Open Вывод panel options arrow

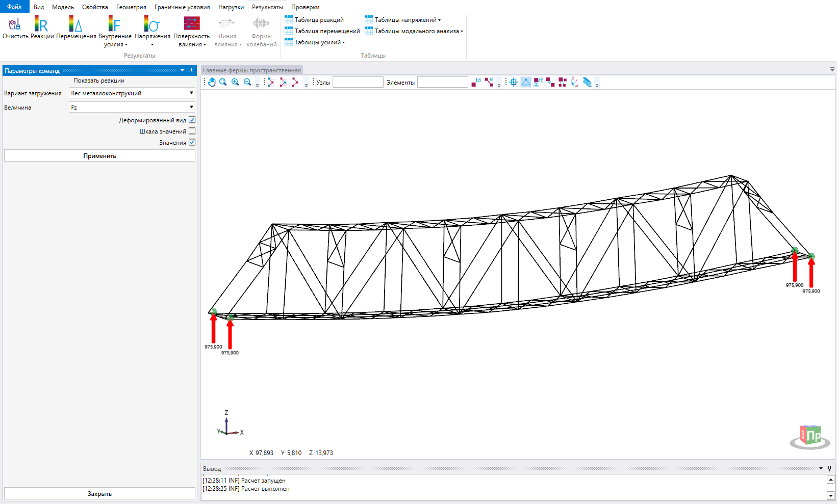(821, 468)
